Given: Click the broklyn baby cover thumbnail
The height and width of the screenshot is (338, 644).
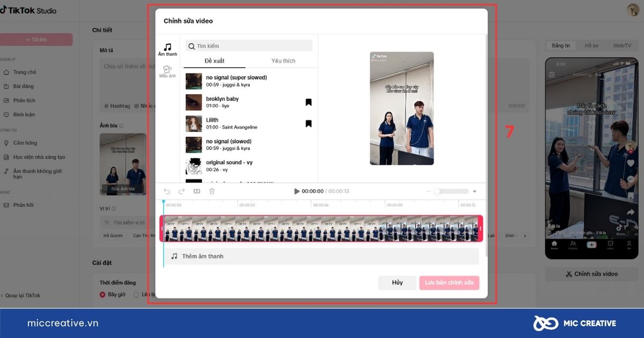Looking at the screenshot, I should point(194,102).
